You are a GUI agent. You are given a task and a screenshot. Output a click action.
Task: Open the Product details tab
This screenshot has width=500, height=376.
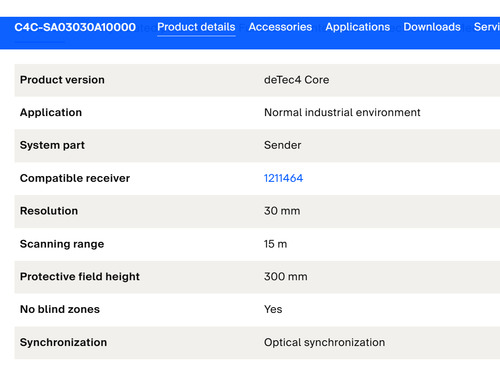(x=196, y=27)
